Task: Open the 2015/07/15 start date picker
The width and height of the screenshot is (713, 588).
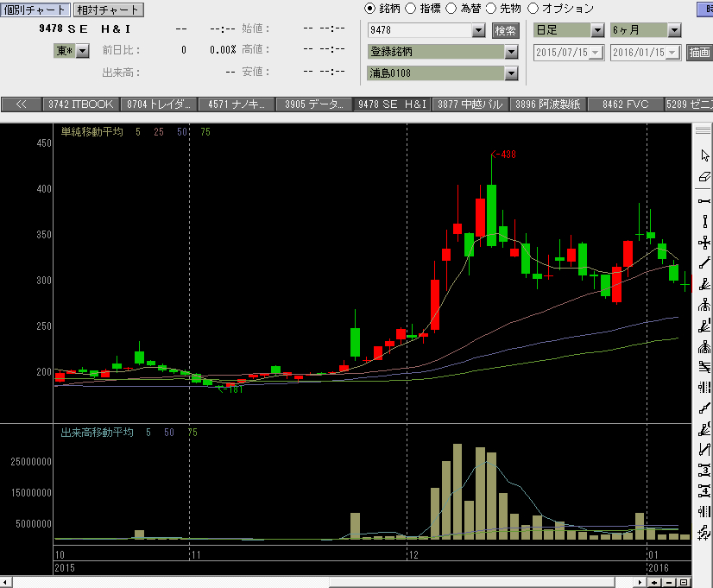Action: [x=596, y=53]
